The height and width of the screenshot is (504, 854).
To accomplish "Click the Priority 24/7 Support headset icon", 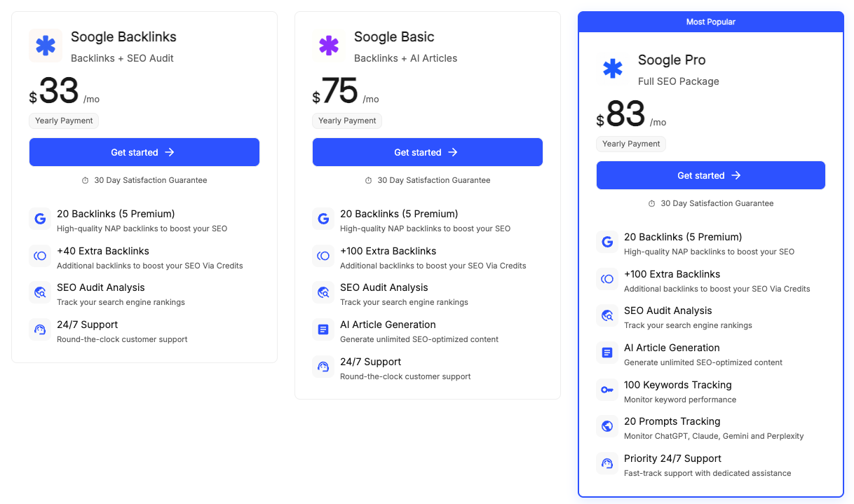I will point(607,463).
